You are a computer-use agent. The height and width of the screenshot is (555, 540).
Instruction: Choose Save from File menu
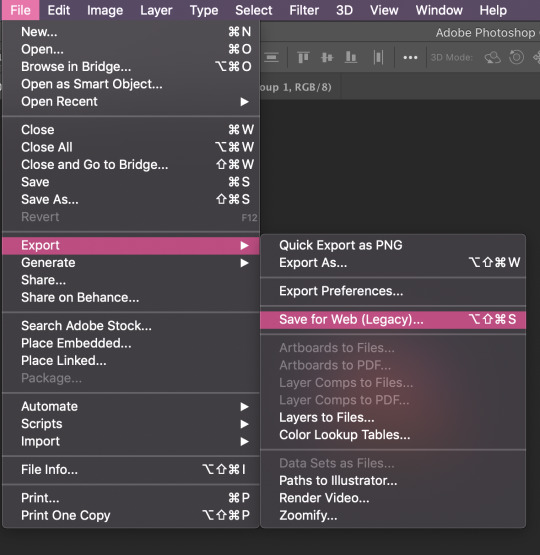[x=131, y=182]
